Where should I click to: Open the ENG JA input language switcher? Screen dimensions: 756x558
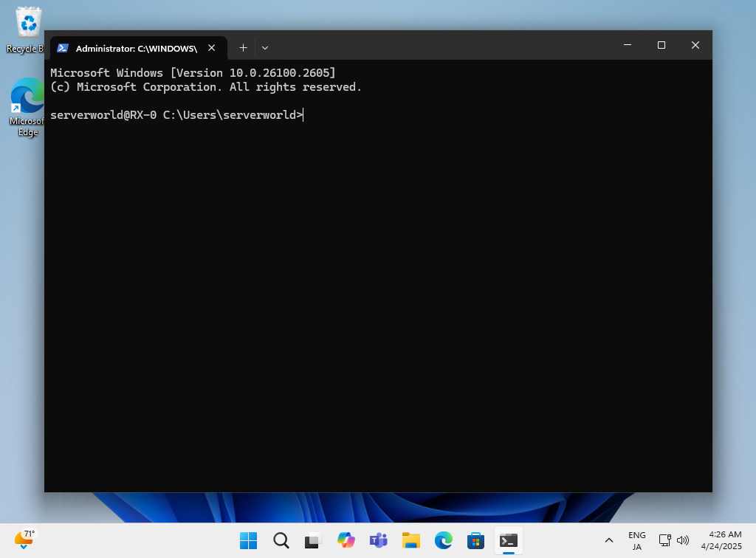pos(636,540)
